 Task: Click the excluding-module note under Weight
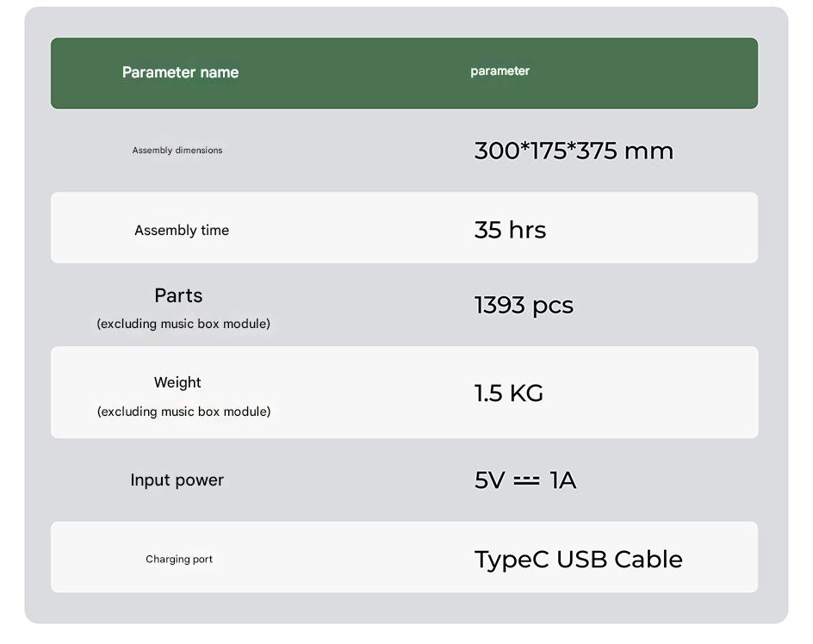(183, 412)
